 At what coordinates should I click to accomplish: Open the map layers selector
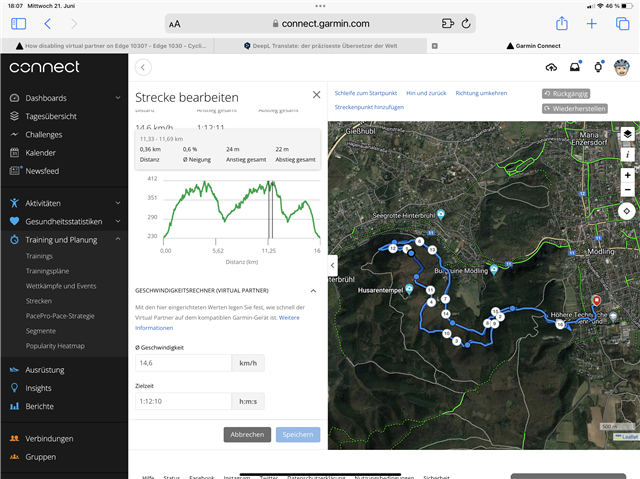pyautogui.click(x=627, y=133)
